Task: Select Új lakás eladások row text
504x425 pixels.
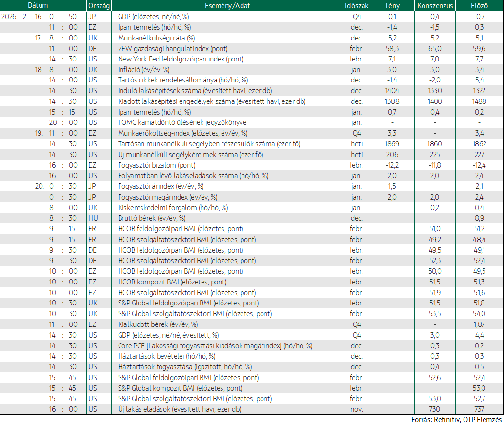Action: (180, 409)
